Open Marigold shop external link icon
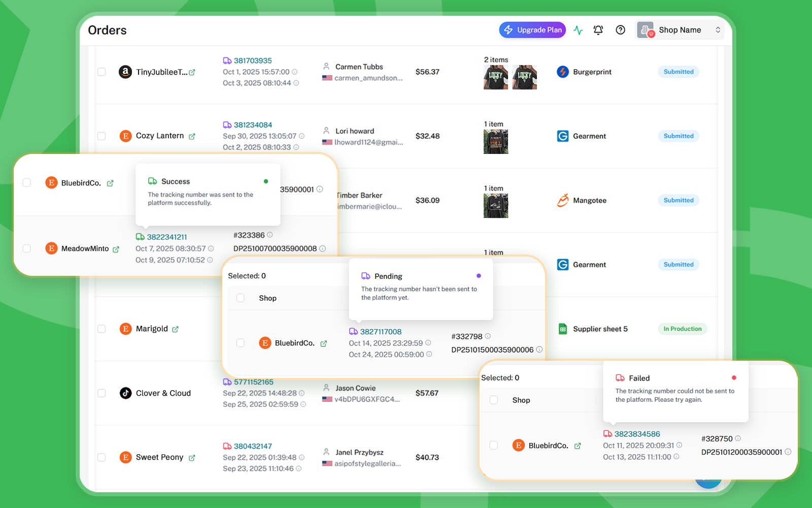The height and width of the screenshot is (508, 812). 176,329
